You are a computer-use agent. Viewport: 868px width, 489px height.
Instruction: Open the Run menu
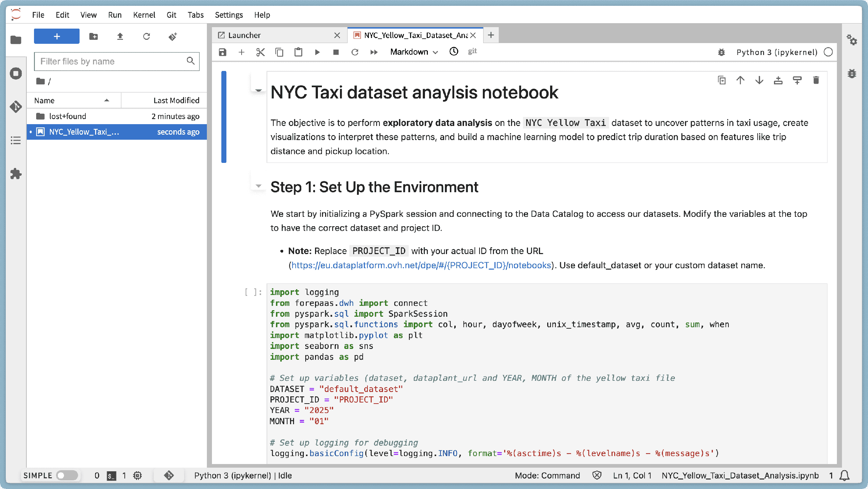tap(115, 15)
